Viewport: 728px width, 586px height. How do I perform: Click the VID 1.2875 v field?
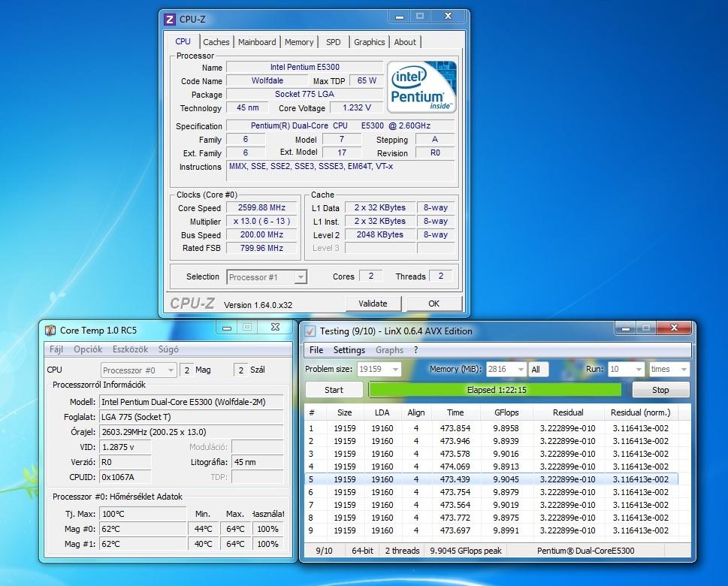pyautogui.click(x=125, y=447)
